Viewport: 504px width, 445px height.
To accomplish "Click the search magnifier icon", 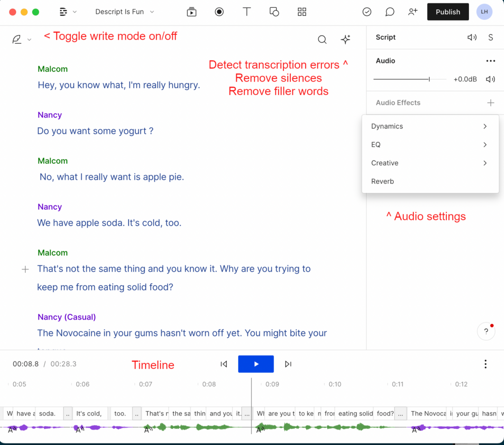I will pos(322,40).
